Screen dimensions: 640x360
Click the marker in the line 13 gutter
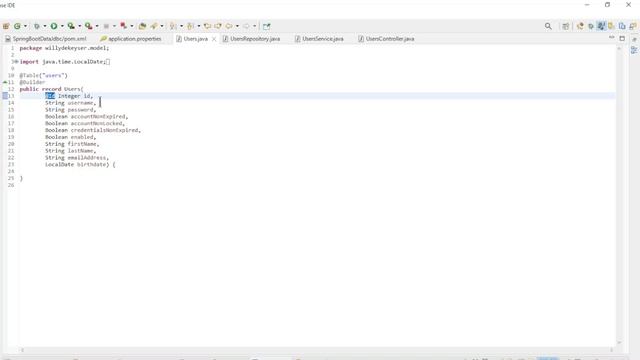click(5, 96)
